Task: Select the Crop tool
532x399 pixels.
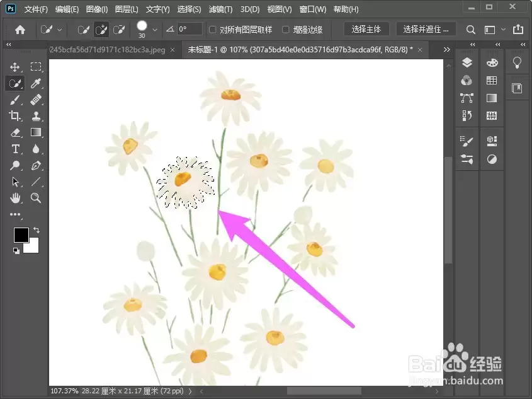Action: (x=15, y=116)
